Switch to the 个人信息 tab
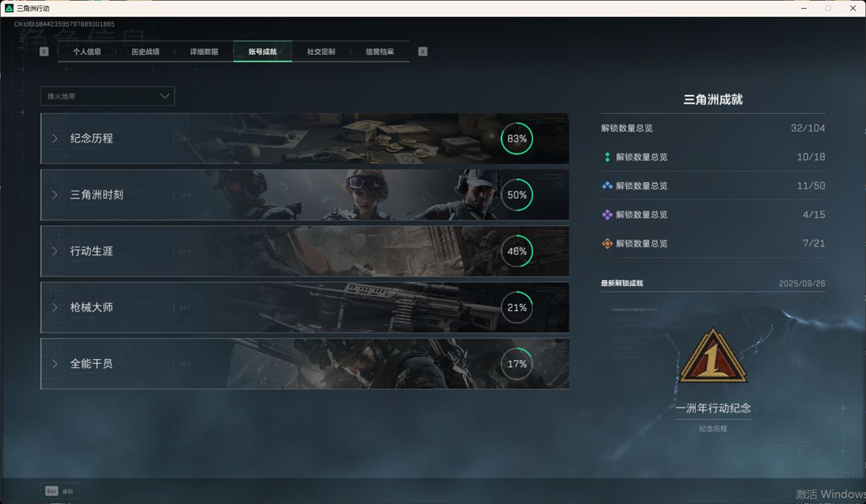 [87, 52]
